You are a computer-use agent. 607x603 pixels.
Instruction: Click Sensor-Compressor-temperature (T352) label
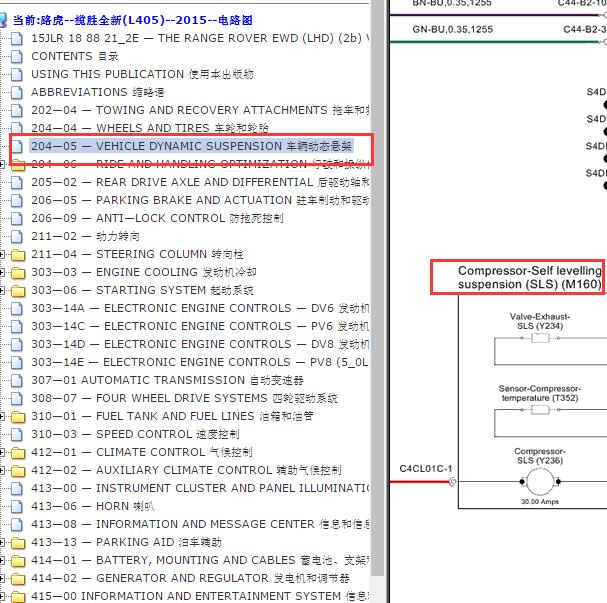[x=540, y=393]
